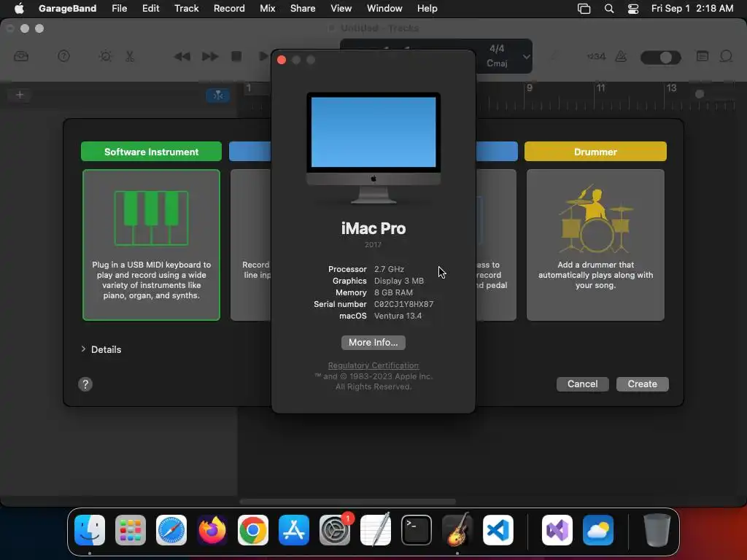Choose the Drummer track type tile
Viewport: 747px width, 560px height.
pos(595,245)
